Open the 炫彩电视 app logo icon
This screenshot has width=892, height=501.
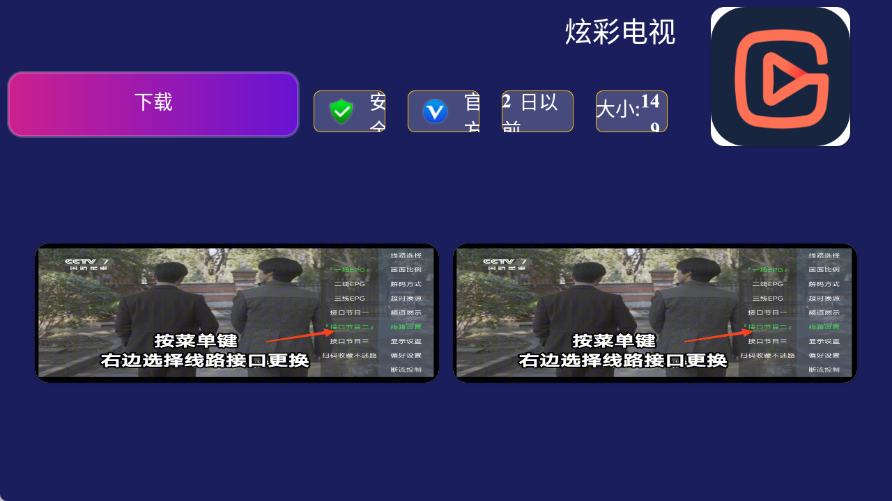[x=780, y=76]
